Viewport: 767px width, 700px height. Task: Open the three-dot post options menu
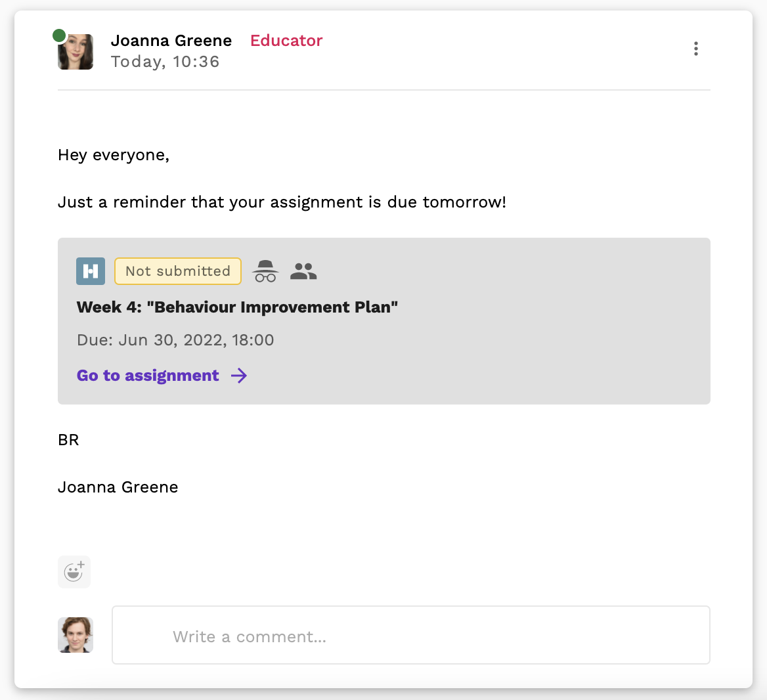coord(695,49)
